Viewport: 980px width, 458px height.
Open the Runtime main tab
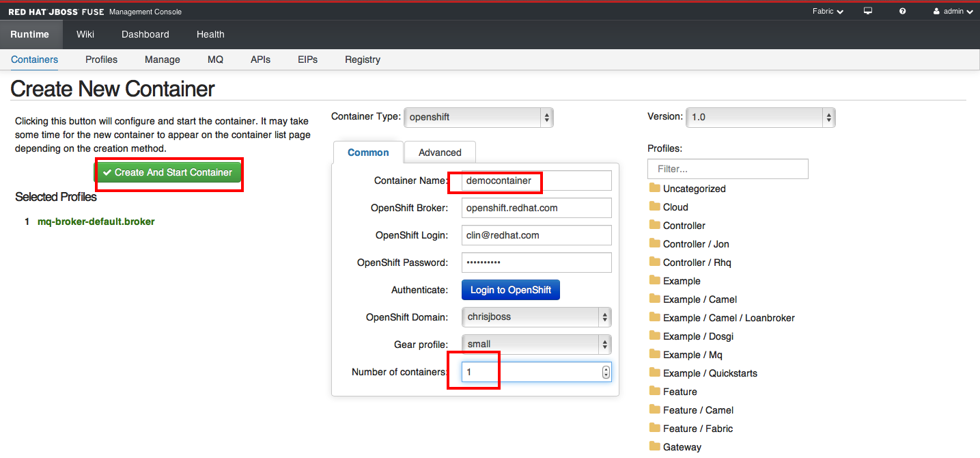(x=30, y=34)
